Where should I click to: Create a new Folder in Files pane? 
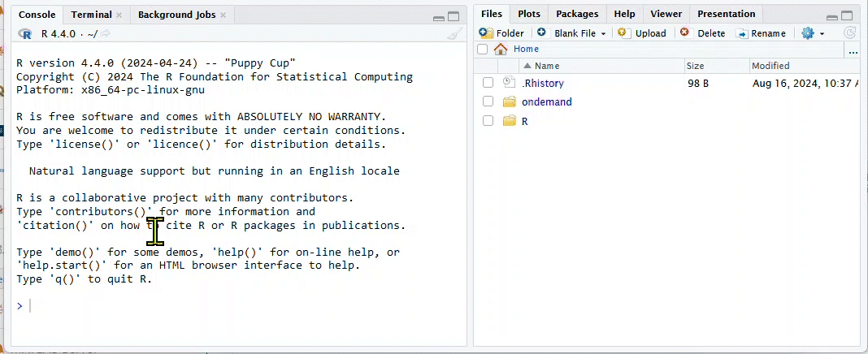coord(501,33)
